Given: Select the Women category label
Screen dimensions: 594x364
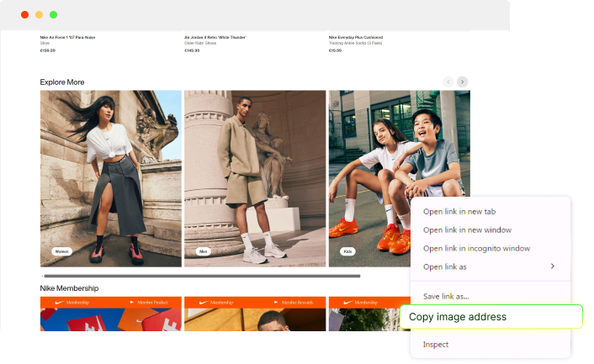Looking at the screenshot, I should [x=61, y=251].
